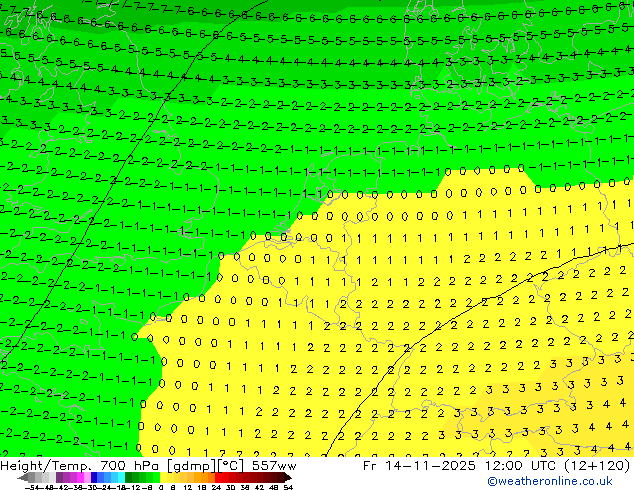Click the '24' label under the color scale
634x490 pixels.
(216, 487)
